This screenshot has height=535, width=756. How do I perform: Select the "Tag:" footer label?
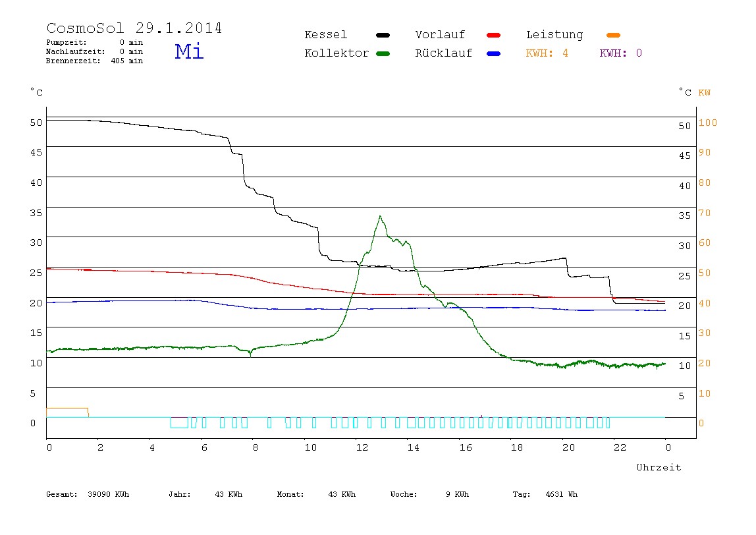point(521,494)
